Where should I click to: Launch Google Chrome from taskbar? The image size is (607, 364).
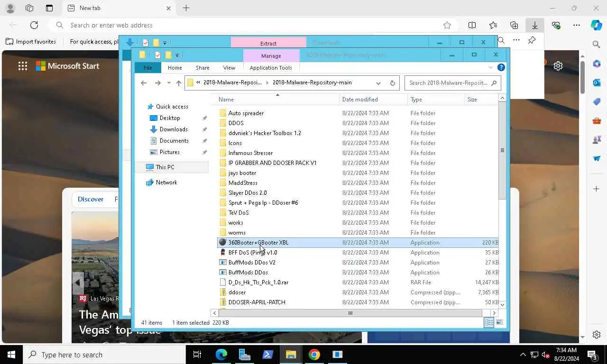314,355
